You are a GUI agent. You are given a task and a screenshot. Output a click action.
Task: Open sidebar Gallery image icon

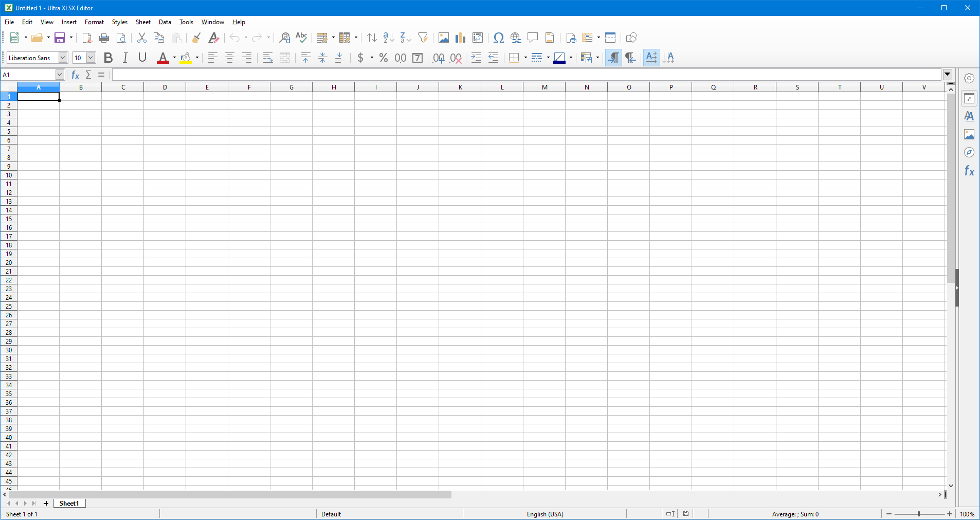click(969, 134)
